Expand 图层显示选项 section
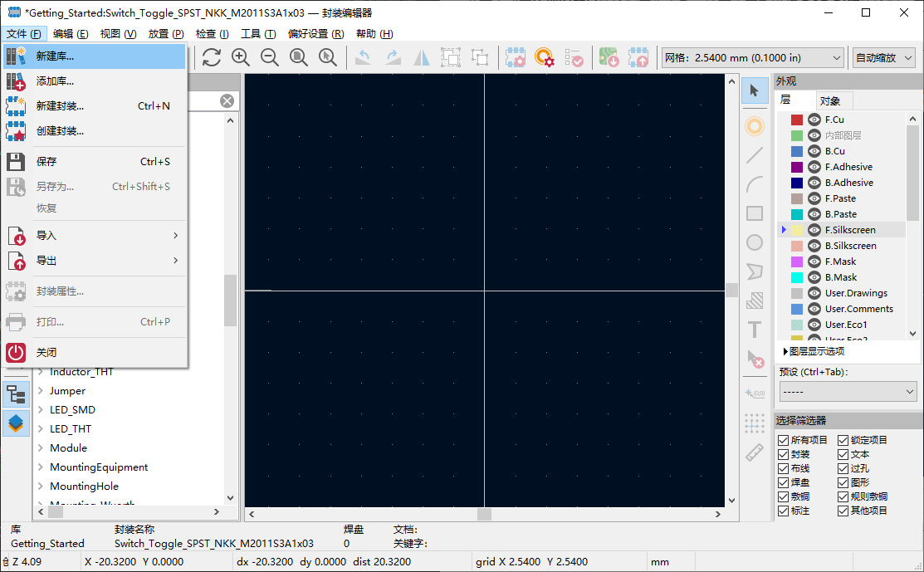 click(814, 351)
